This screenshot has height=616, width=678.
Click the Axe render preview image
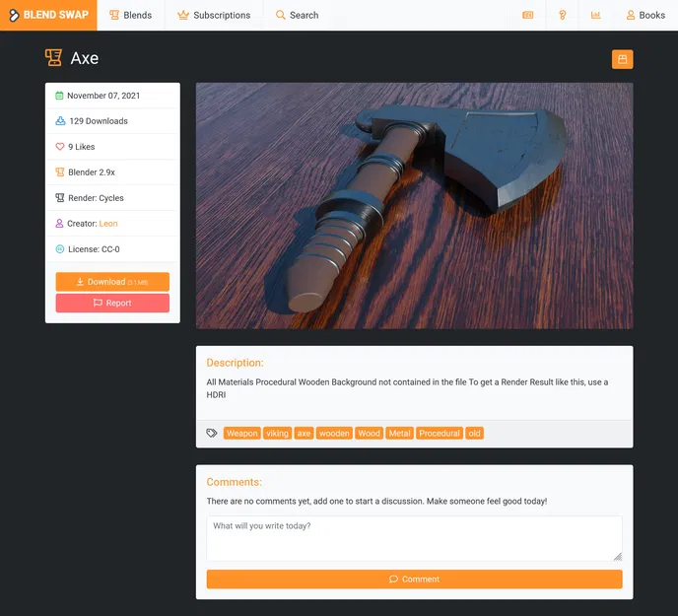414,206
